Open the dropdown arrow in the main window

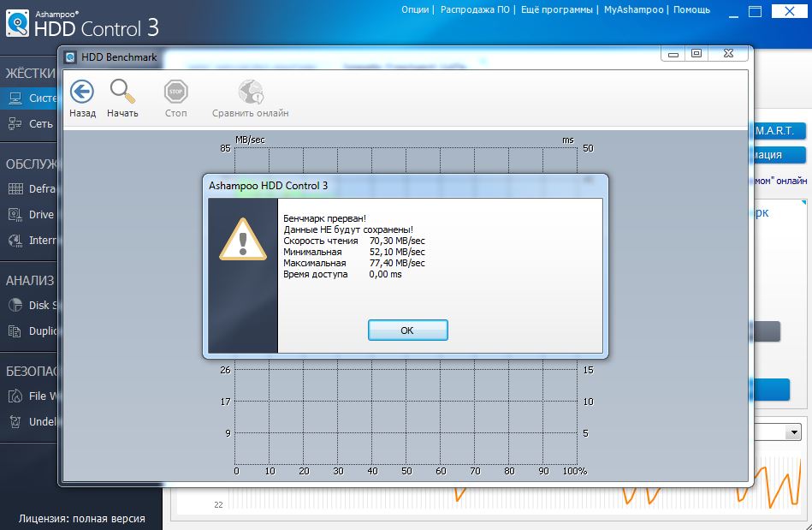pos(793,432)
